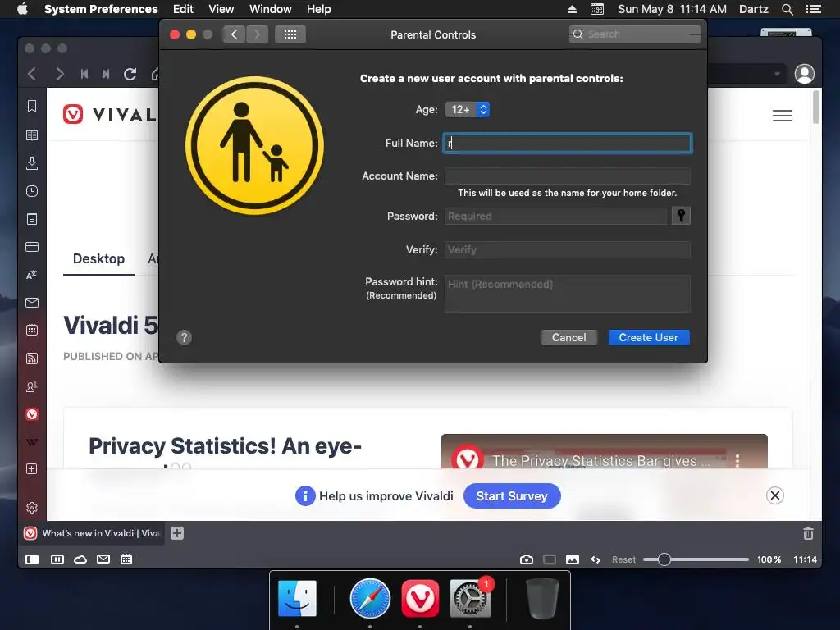Image resolution: width=840 pixels, height=630 pixels.
Task: Open Bookmarks panel in Vivaldi sidebar
Action: click(x=32, y=106)
